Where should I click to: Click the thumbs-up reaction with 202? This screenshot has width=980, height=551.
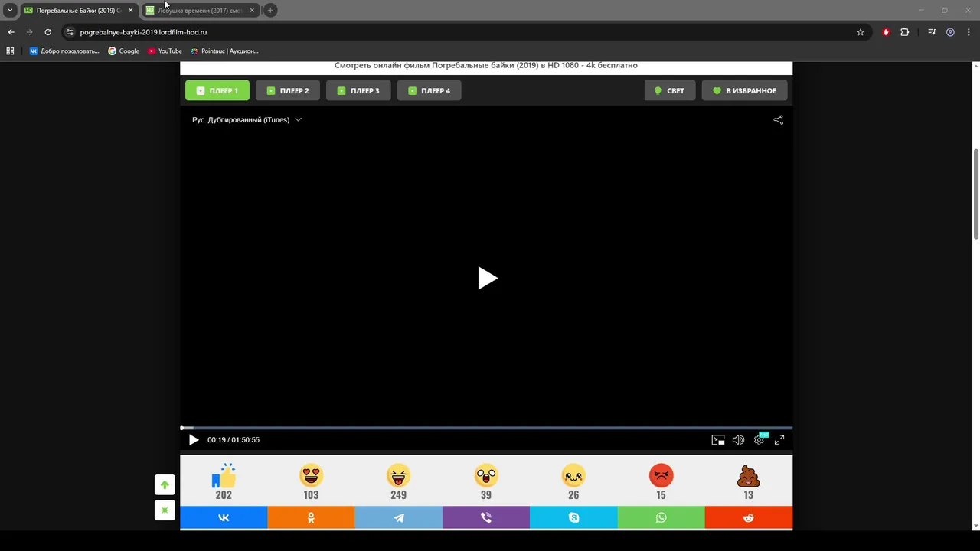click(224, 481)
